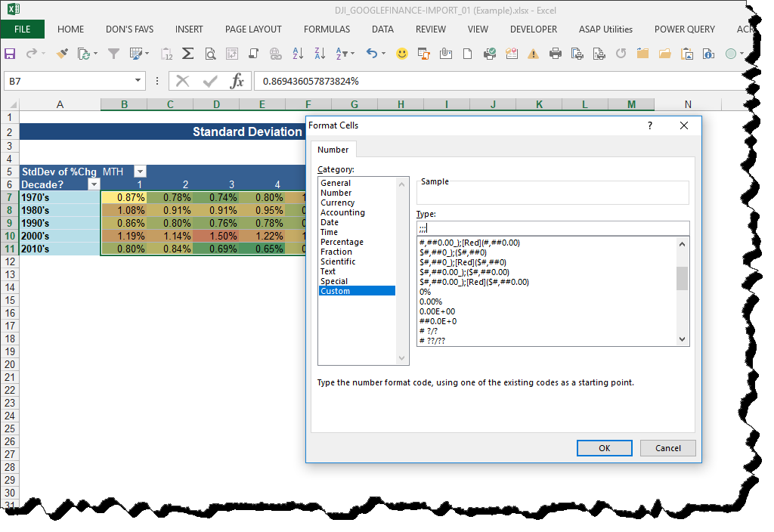Screen dimensions: 774x532
Task: Click the table formatting brush icon
Action: (136, 54)
